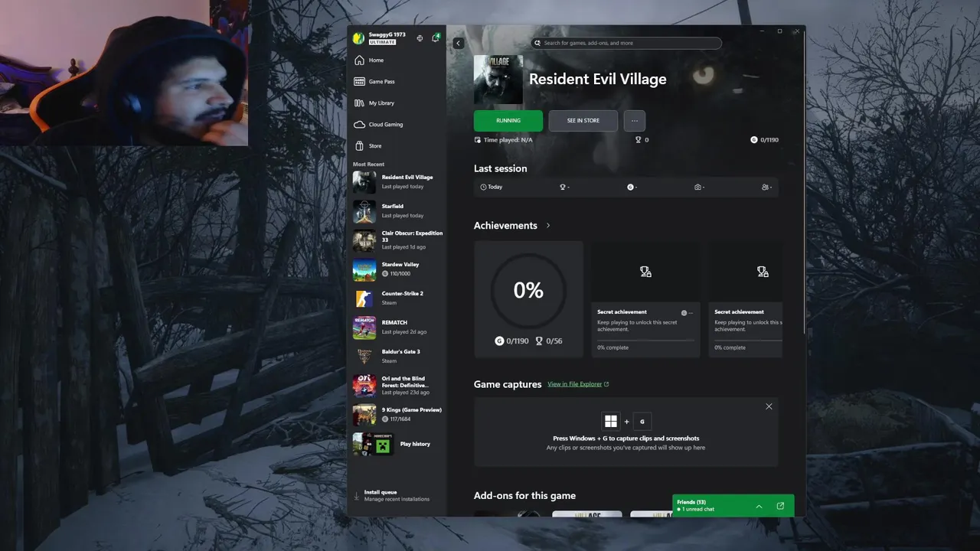Open the first Secret achievement card
The height and width of the screenshot is (551, 980).
tap(645, 299)
